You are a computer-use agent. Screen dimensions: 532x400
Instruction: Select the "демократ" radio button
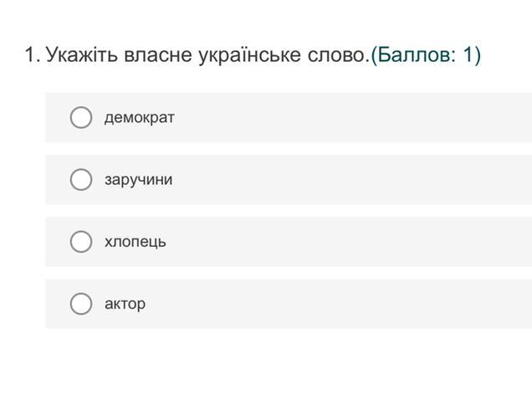coord(81,117)
